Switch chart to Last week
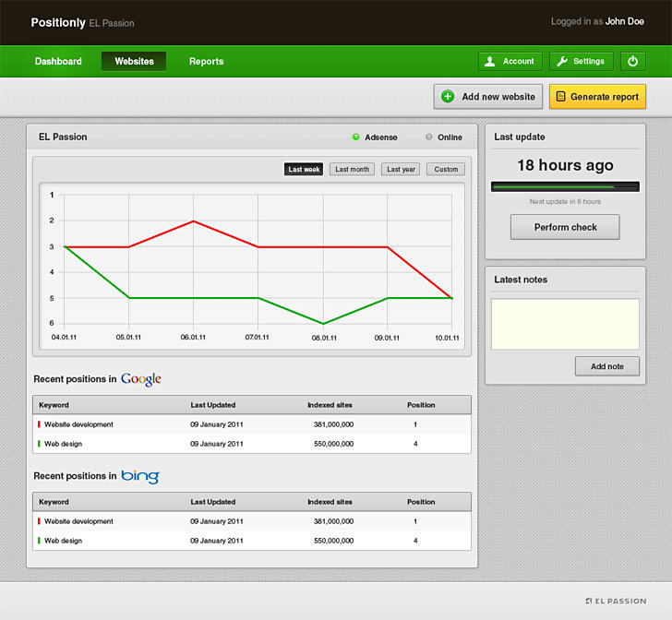This screenshot has width=672, height=620. point(304,169)
